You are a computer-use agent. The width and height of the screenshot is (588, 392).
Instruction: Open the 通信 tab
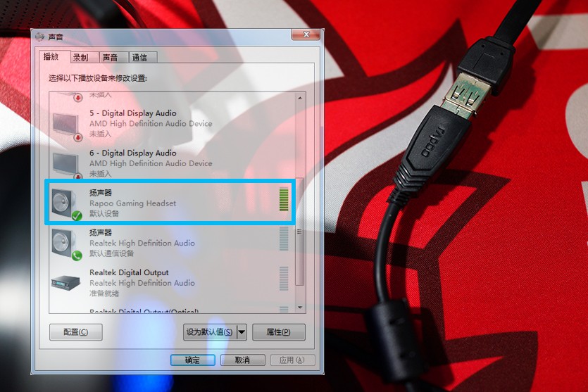tap(140, 58)
